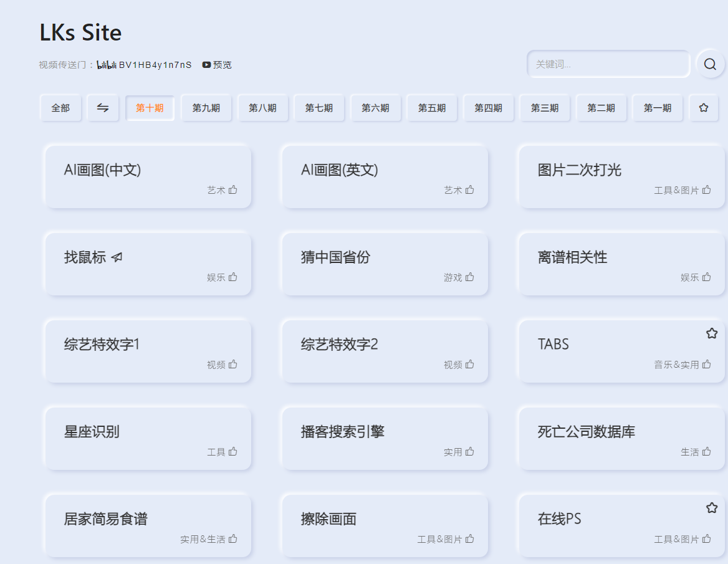Screen dimensions: 728x564
Task: Click the 实用&生活 tag on 居家简易食谱
Action: pyautogui.click(x=203, y=540)
